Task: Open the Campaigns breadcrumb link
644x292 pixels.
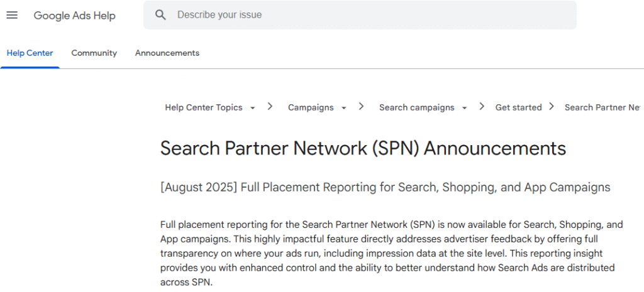Action: [x=311, y=107]
